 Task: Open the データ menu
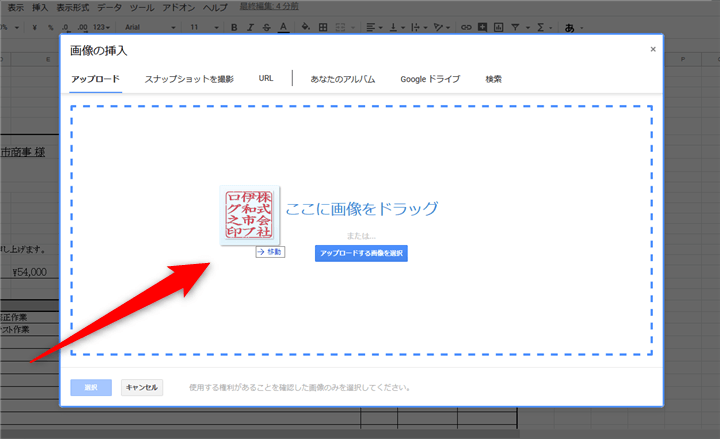pyautogui.click(x=109, y=7)
